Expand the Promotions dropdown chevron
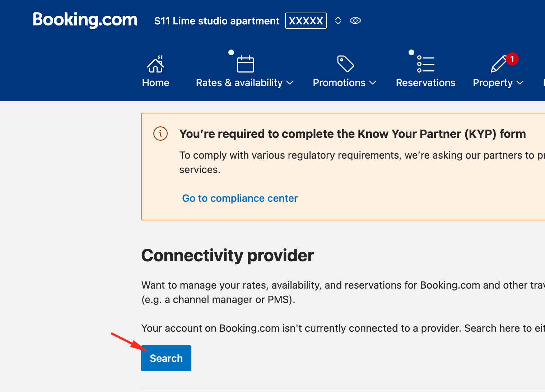545x392 pixels. pyautogui.click(x=373, y=83)
